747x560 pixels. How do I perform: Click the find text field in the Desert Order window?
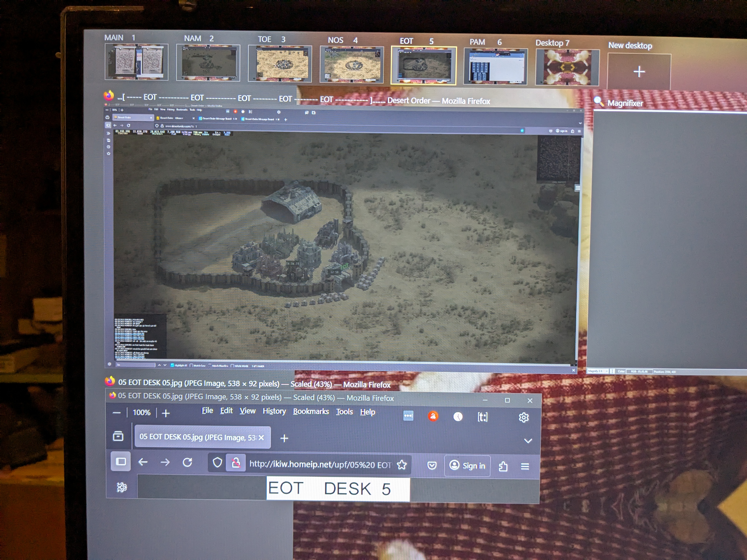pos(135,365)
